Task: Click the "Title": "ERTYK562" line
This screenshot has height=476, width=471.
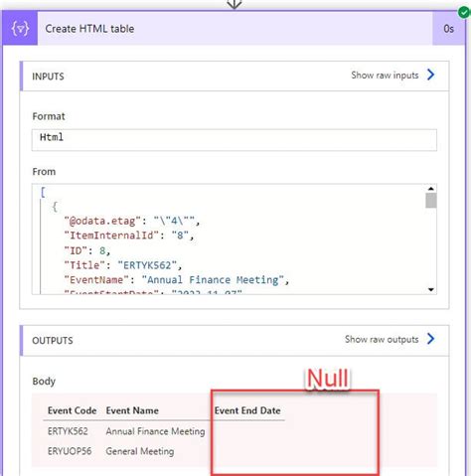Action: [123, 265]
